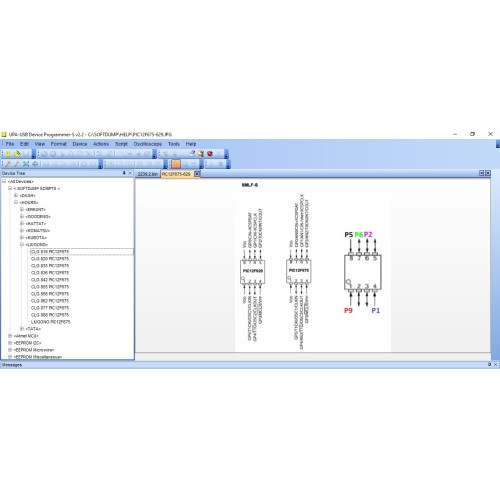This screenshot has width=500, height=500.
Task: Close the PIC12F675-629 tab
Action: click(197, 174)
